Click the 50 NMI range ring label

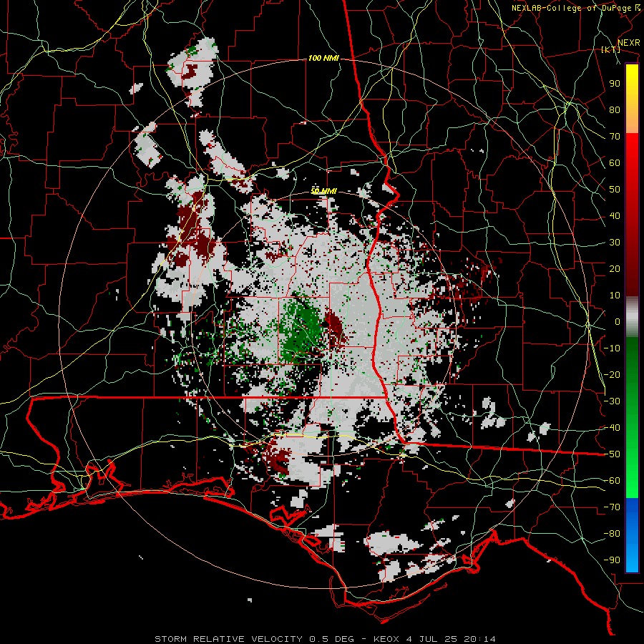[x=323, y=191]
